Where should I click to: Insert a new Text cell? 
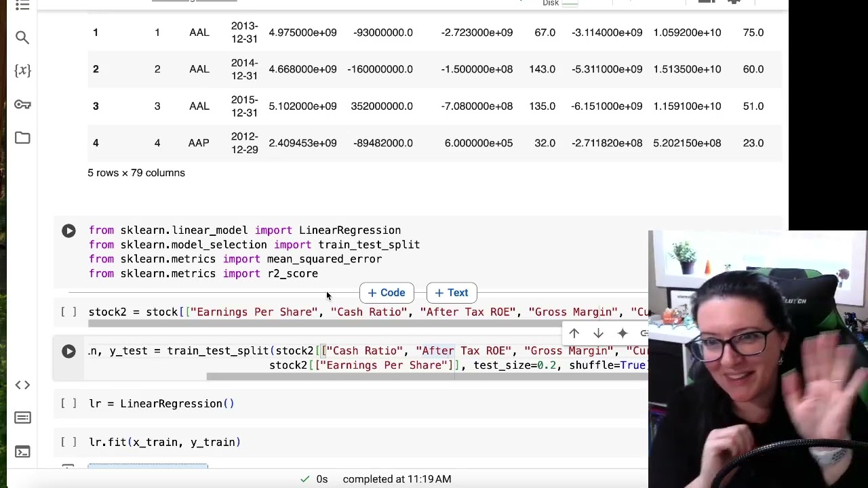(452, 293)
